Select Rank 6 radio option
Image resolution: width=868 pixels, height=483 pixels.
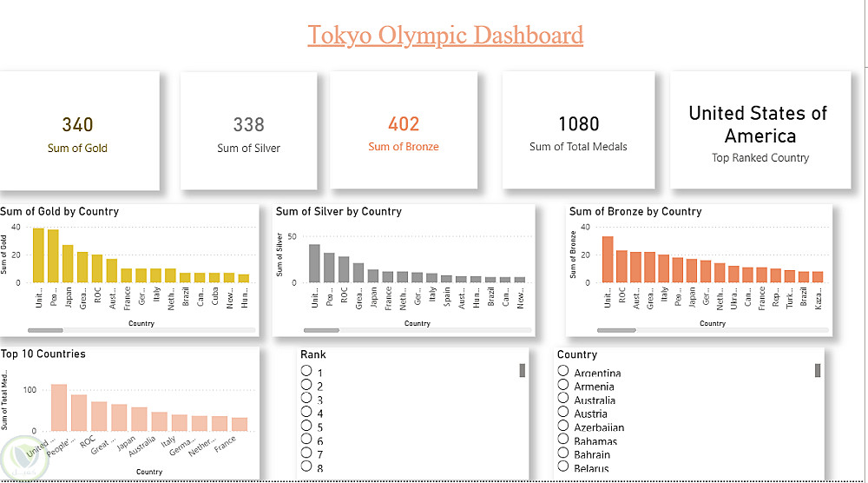point(306,439)
